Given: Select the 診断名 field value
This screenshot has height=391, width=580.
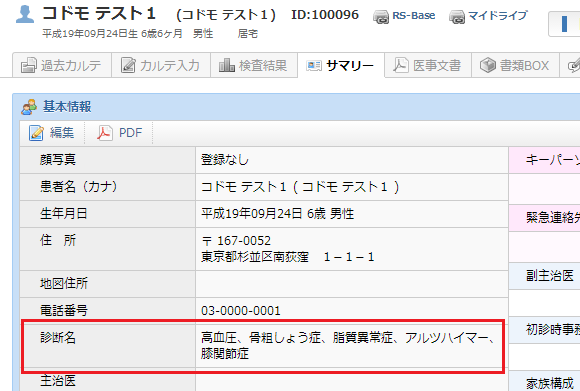Looking at the screenshot, I should 347,346.
